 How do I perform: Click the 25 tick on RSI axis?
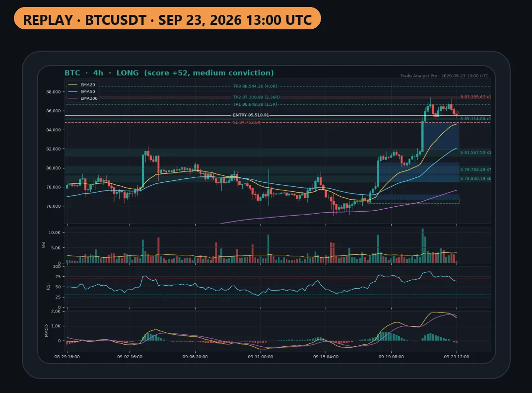(58, 297)
